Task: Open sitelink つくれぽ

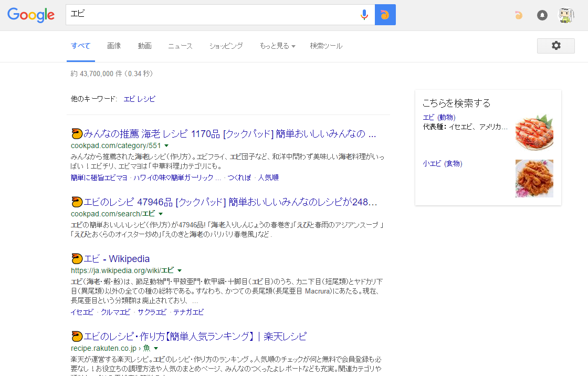Action: pyautogui.click(x=239, y=177)
